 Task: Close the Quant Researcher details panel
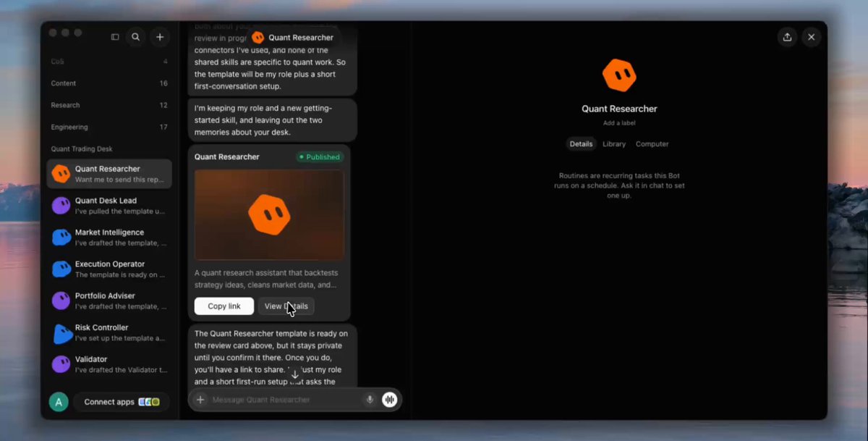pos(812,37)
